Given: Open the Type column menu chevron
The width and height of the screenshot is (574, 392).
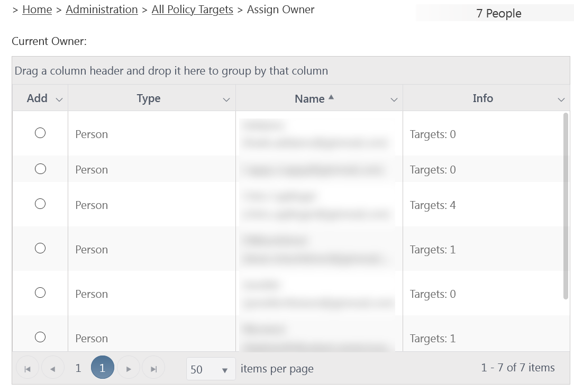Looking at the screenshot, I should [226, 99].
